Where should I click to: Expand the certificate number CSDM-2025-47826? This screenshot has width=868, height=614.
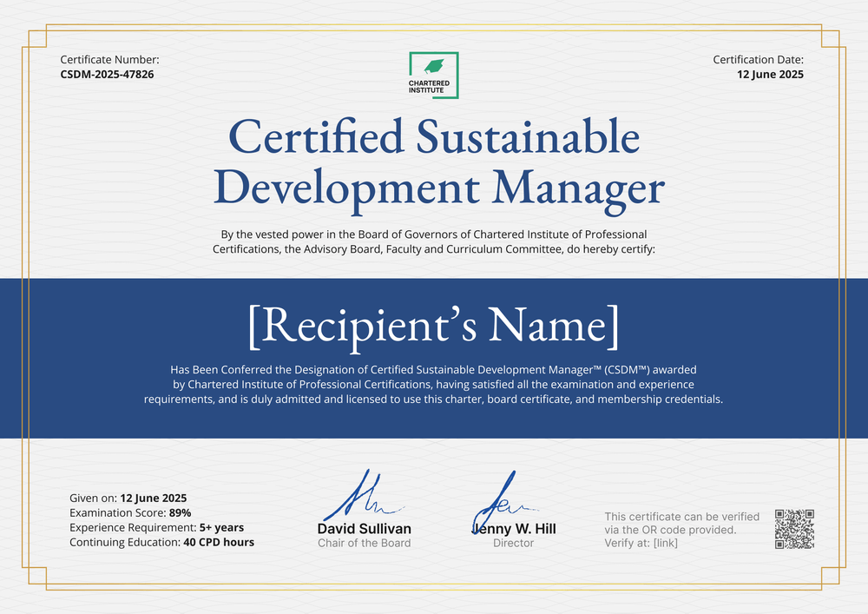coord(107,75)
